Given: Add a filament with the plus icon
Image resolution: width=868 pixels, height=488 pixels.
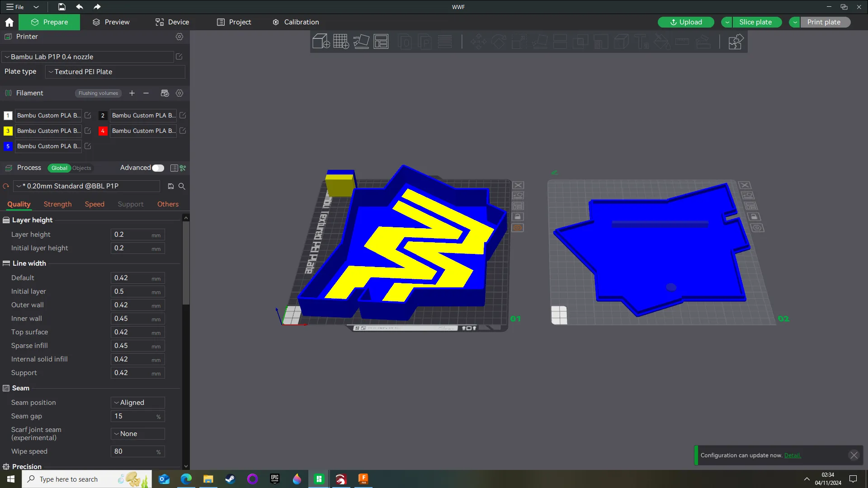Looking at the screenshot, I should coord(132,93).
